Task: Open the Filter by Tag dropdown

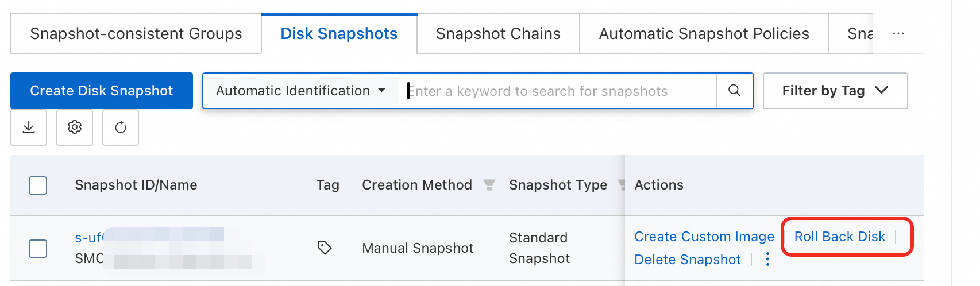Action: [835, 91]
